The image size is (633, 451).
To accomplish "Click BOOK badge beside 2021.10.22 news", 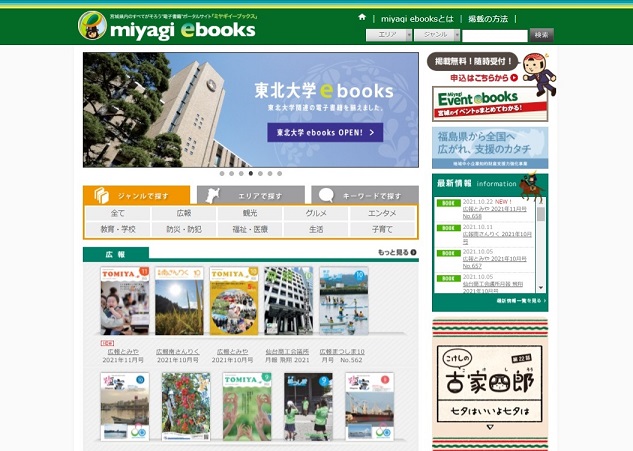I will point(449,203).
